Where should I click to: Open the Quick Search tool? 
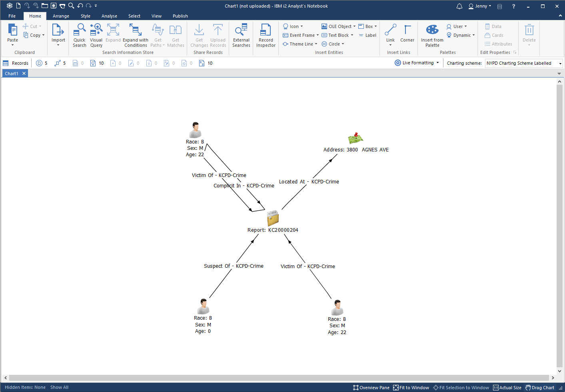pyautogui.click(x=79, y=35)
